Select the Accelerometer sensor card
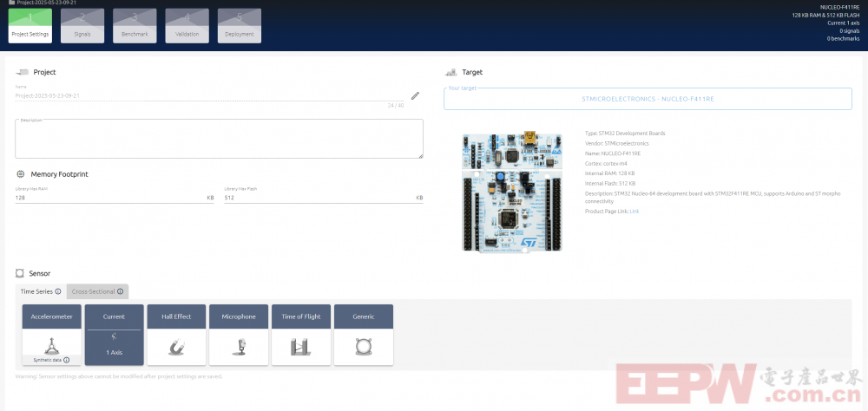The image size is (868, 411). (x=51, y=335)
